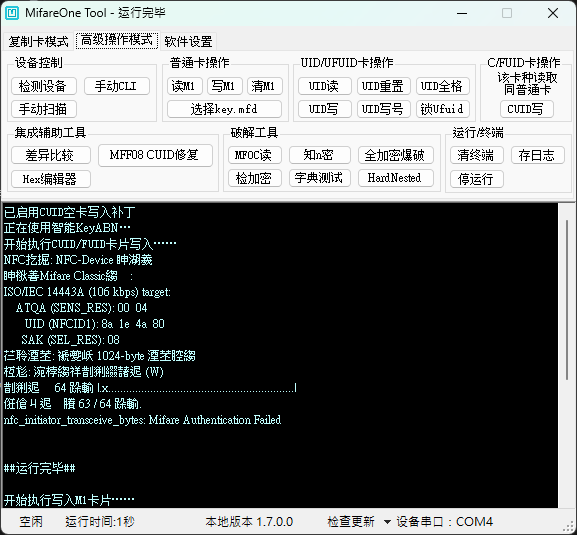The height and width of the screenshot is (535, 577).
Task: Click the UID写 button
Action: coord(324,109)
